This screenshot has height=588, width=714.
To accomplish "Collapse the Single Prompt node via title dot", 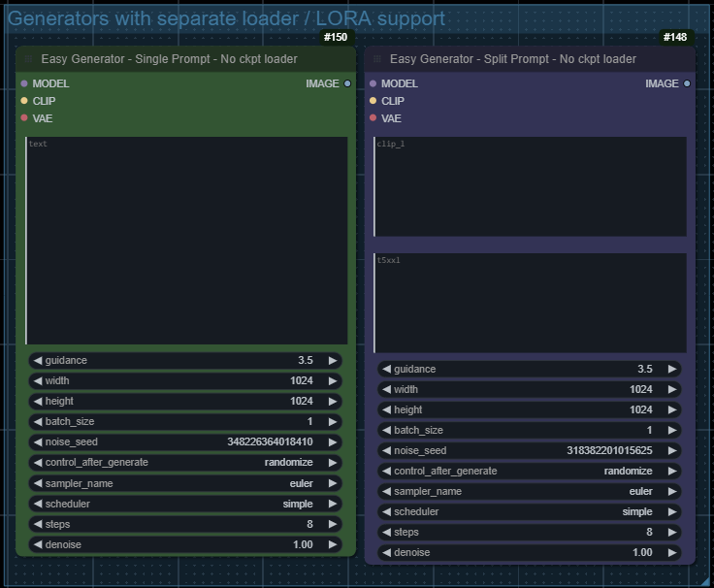I will (29, 59).
